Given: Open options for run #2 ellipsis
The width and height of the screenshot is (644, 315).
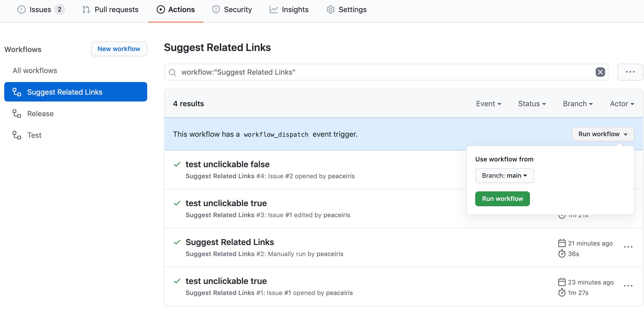Looking at the screenshot, I should point(628,247).
